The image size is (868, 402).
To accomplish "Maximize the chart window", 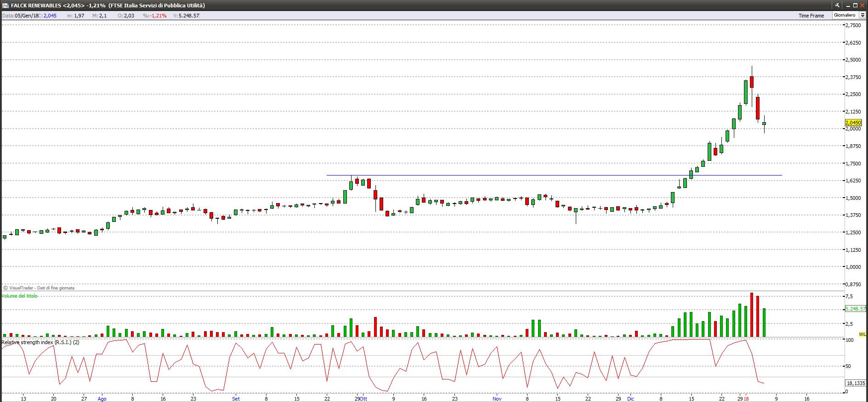I will click(x=855, y=5).
